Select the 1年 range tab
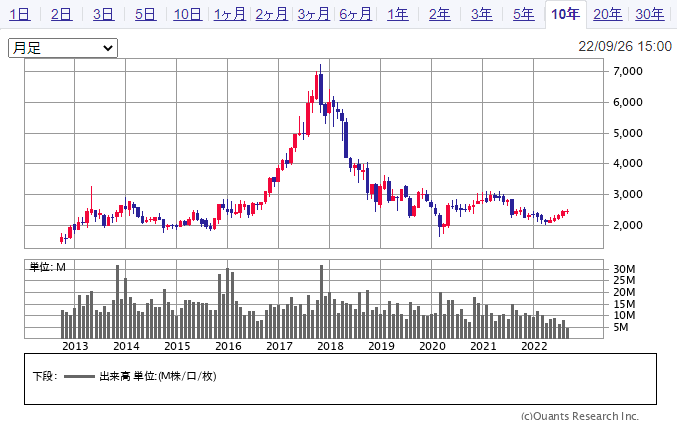 click(397, 15)
